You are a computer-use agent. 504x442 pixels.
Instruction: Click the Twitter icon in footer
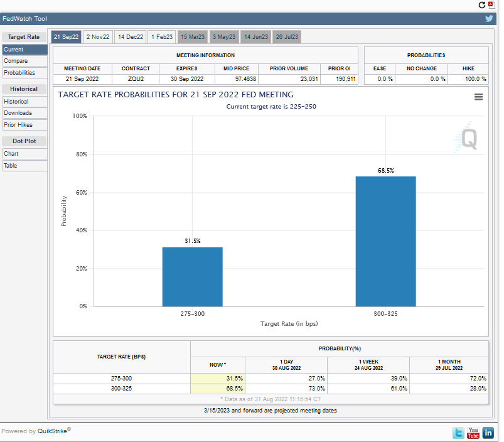tap(458, 433)
